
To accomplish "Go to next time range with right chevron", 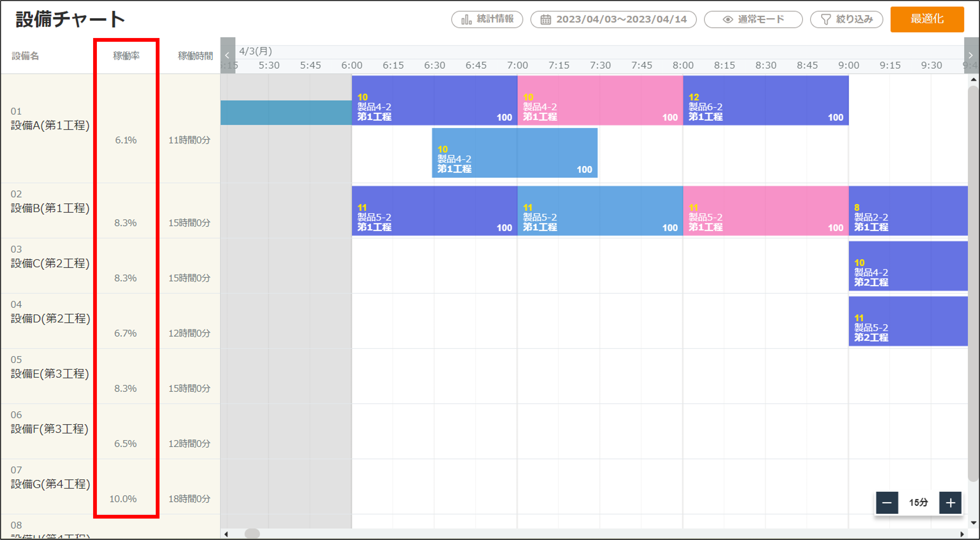I will tap(971, 55).
